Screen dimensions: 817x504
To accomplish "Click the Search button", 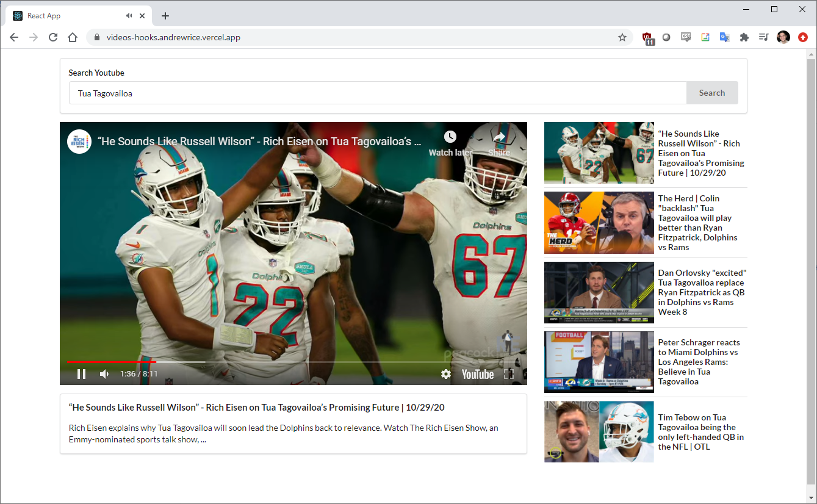I will [x=712, y=93].
